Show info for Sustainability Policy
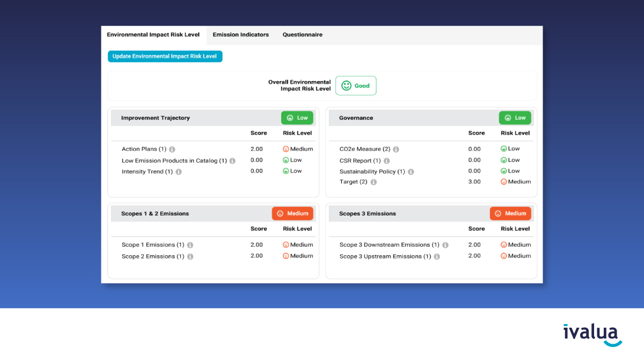 coord(411,172)
